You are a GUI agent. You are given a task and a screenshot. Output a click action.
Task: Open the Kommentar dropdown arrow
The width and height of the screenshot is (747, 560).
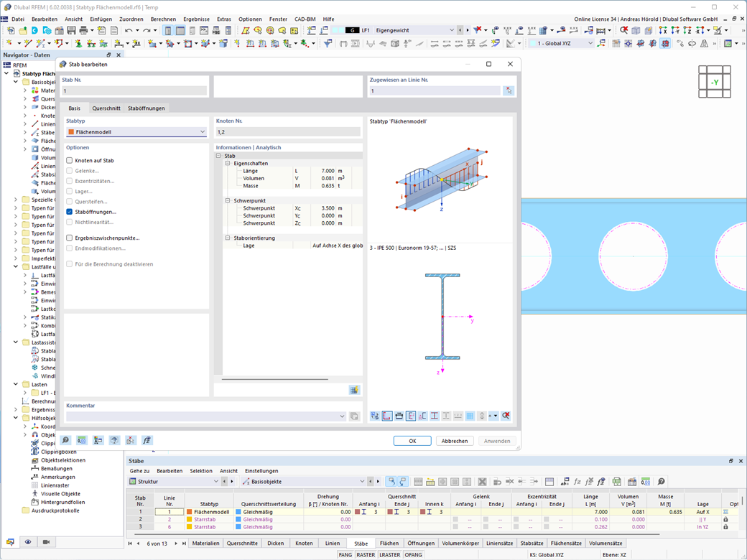[342, 416]
